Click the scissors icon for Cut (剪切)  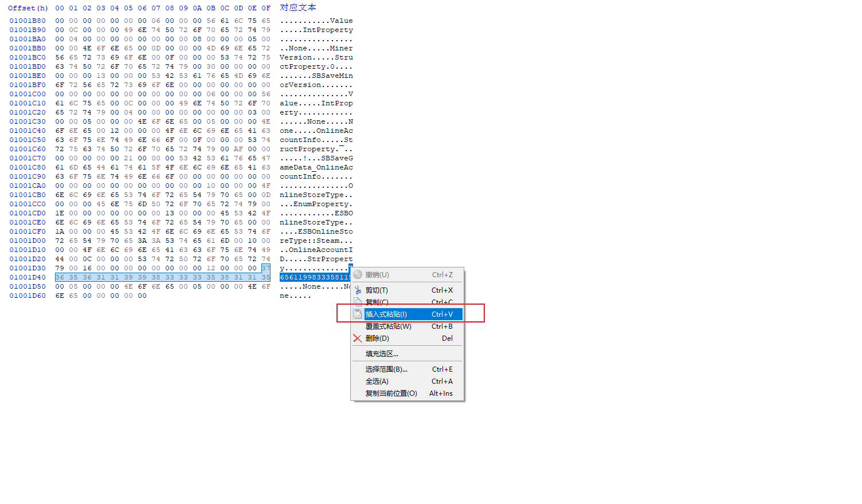pyautogui.click(x=358, y=290)
